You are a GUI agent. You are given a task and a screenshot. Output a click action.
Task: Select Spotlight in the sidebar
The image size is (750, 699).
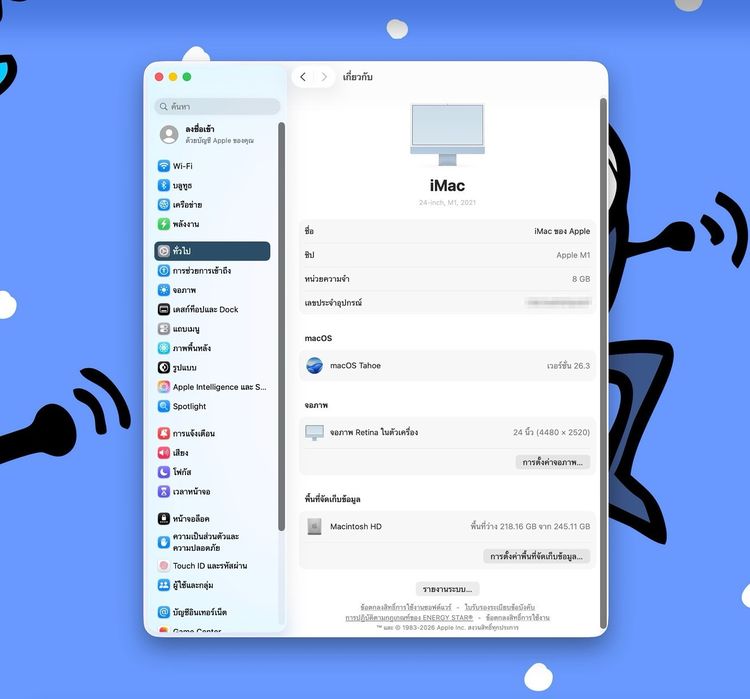pyautogui.click(x=189, y=406)
